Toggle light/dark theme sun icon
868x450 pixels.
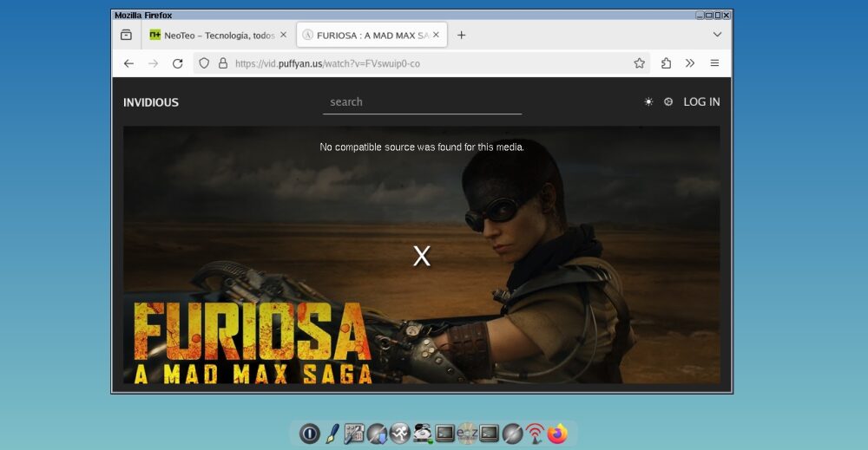[x=648, y=101]
